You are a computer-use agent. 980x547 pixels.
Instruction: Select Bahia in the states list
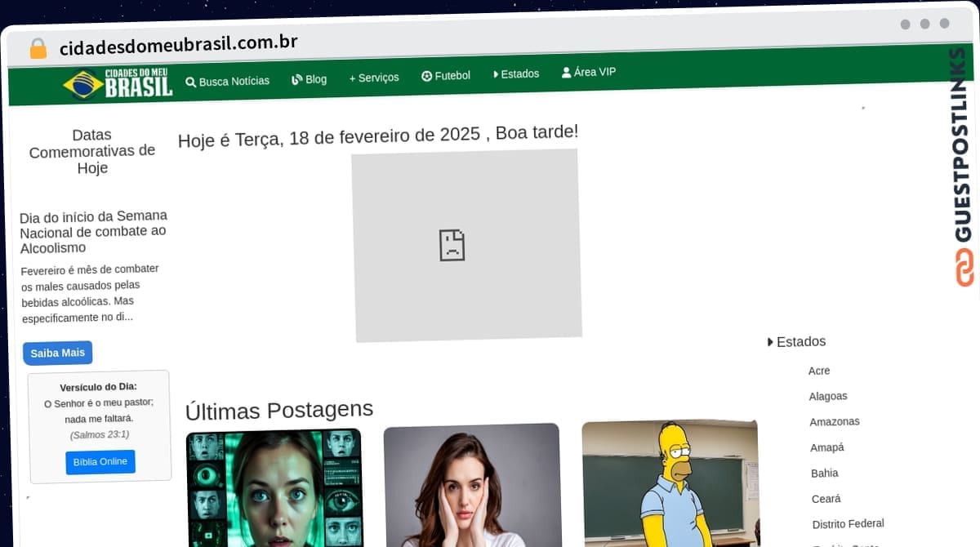825,473
